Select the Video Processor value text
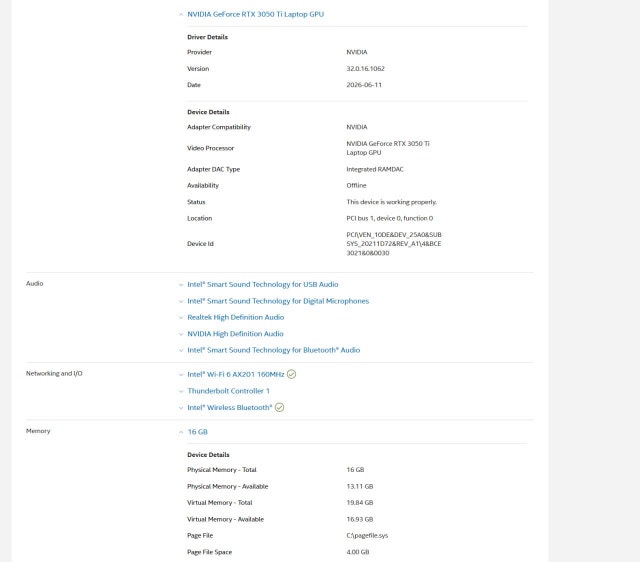This screenshot has height=562, width=640. [x=388, y=148]
